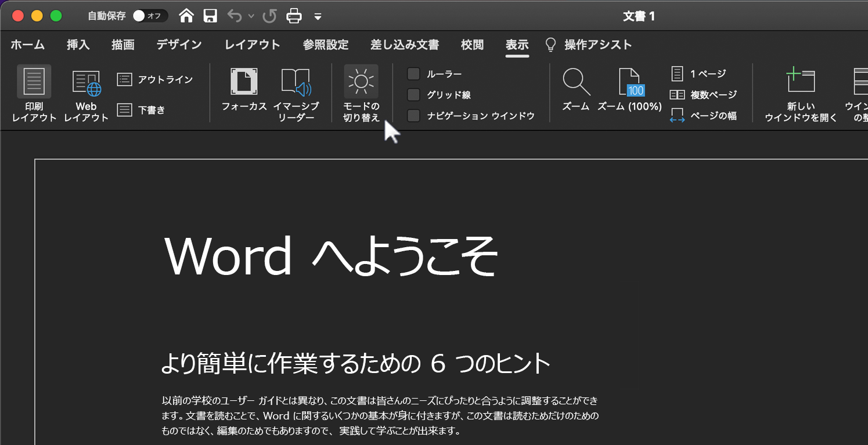This screenshot has height=445, width=868.
Task: Select 複数ページ view option
Action: [703, 95]
